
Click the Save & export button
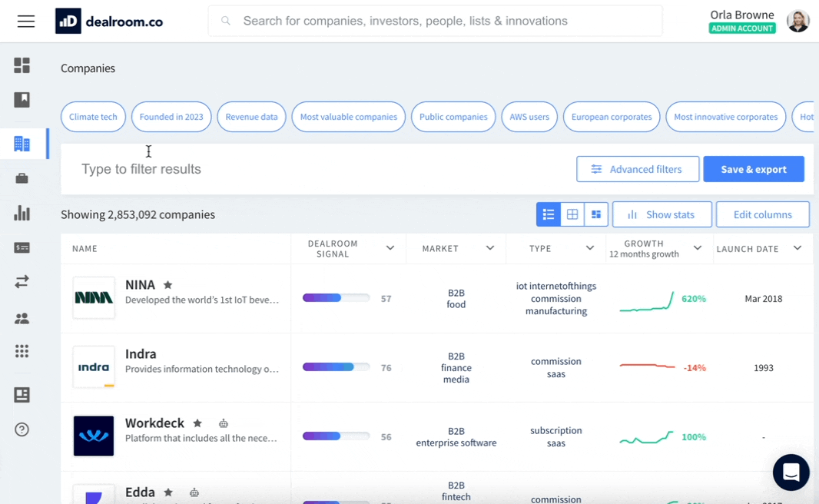point(754,169)
